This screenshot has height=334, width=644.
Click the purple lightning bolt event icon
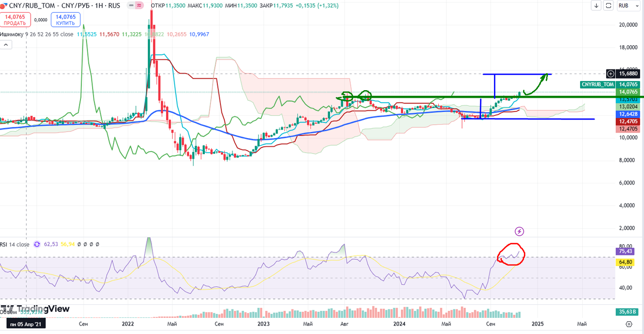pyautogui.click(x=520, y=231)
